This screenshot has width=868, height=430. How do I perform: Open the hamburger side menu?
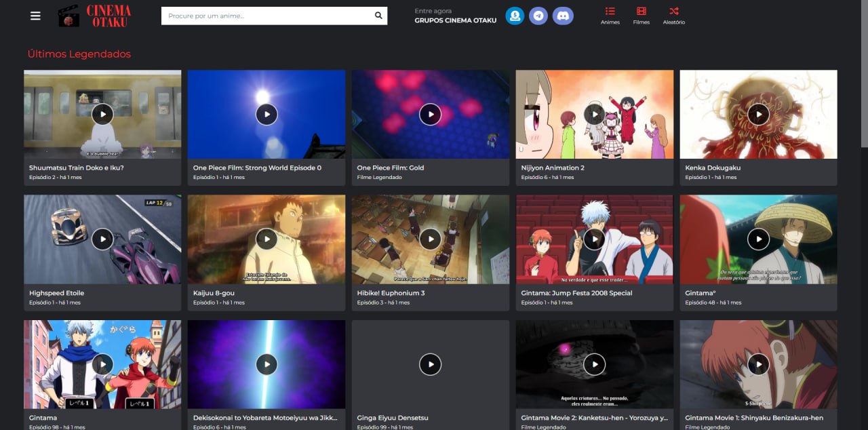point(35,16)
